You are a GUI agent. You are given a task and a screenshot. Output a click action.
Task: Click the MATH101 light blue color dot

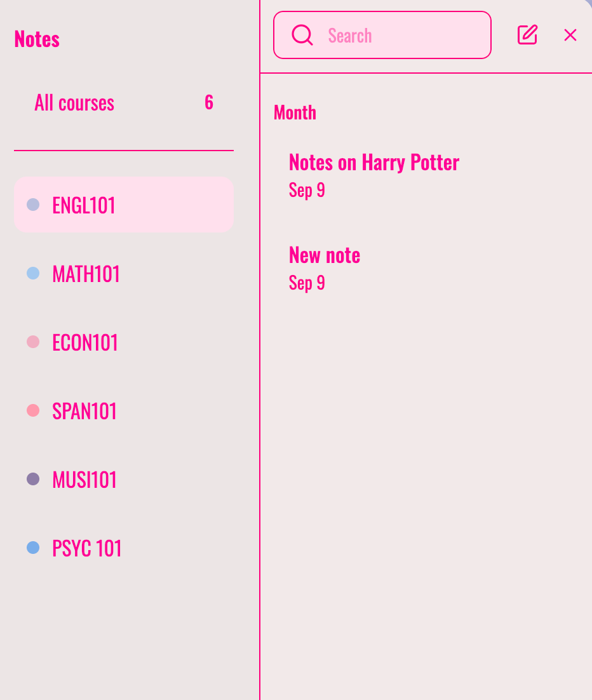(x=33, y=273)
